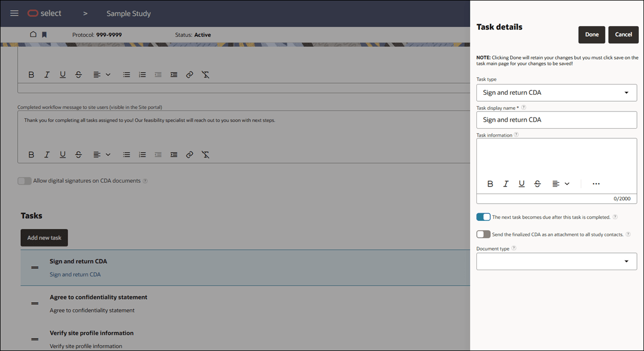This screenshot has height=351, width=644.
Task: Select the Agree to confidentiality statement task
Action: pyautogui.click(x=245, y=303)
